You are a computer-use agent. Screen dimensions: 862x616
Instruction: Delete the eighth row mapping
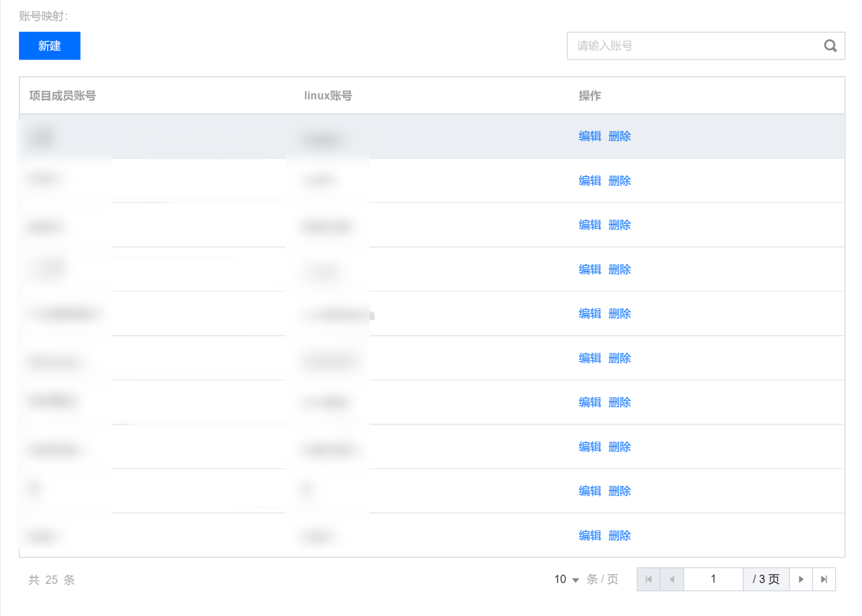click(x=620, y=447)
